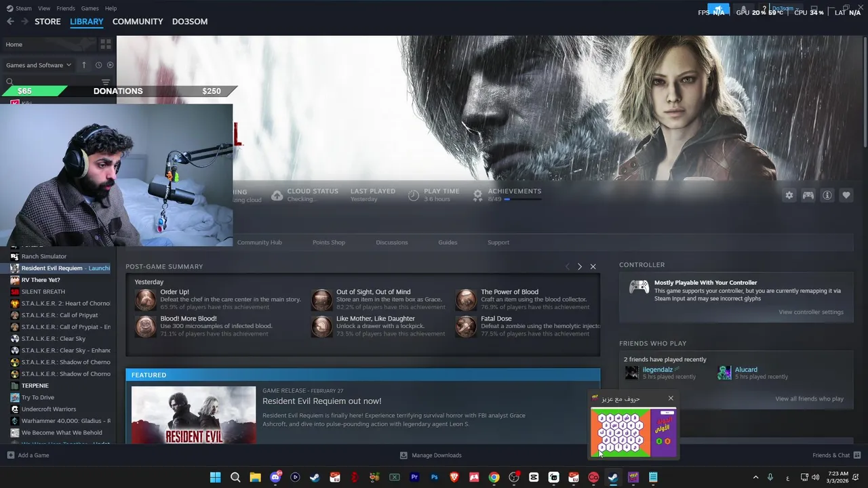Open friend Alucard profile
This screenshot has width=868, height=488.
[746, 369]
